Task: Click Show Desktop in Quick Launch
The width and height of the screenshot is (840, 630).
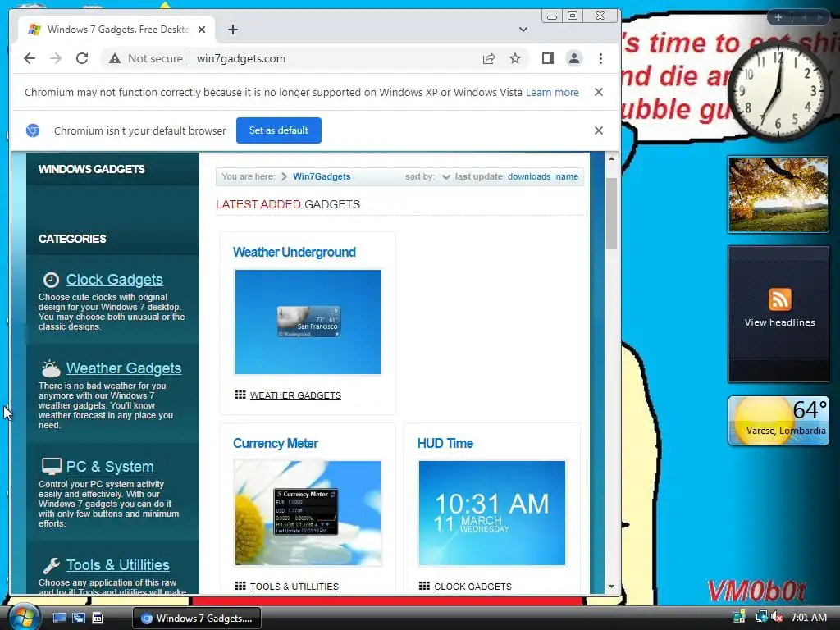Action: click(59, 619)
